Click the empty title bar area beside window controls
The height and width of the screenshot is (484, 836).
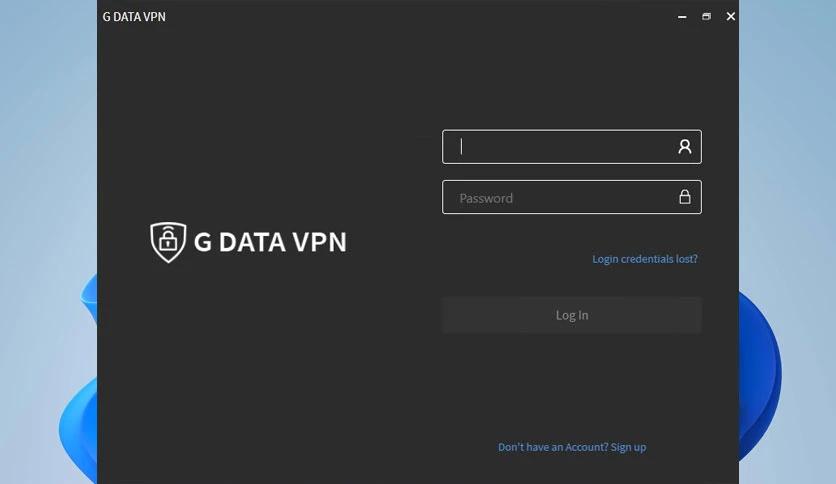416,17
